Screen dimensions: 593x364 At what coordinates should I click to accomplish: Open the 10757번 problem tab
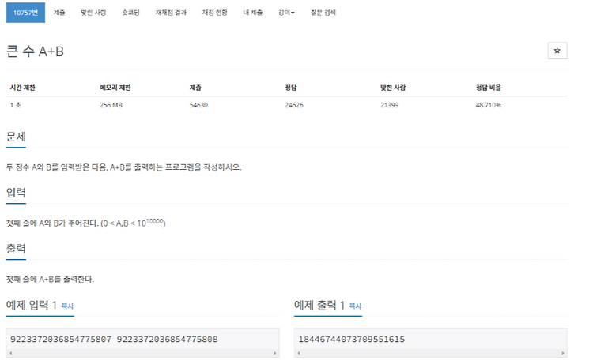25,13
